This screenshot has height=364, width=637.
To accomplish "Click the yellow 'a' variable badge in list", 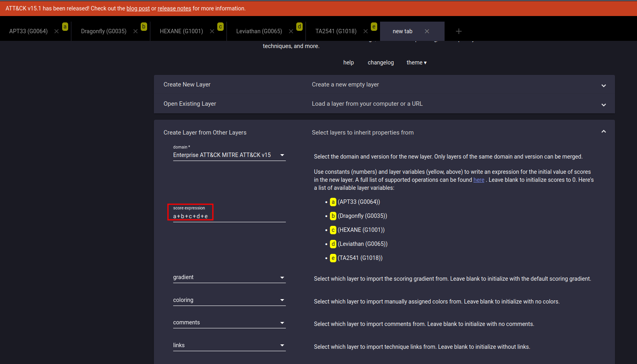I will point(333,202).
